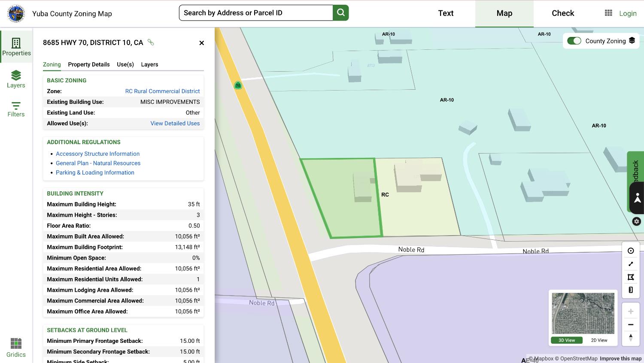Switch to 3D View

(567, 340)
